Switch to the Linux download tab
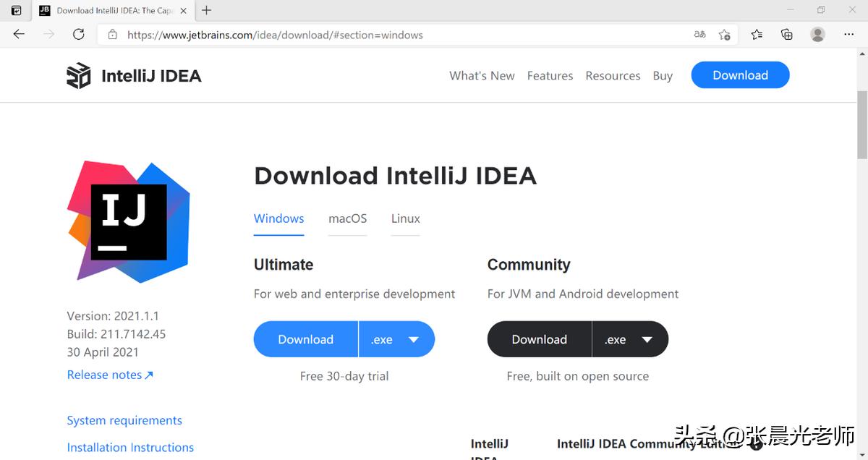Viewport: 868px width, 460px height. (x=405, y=218)
